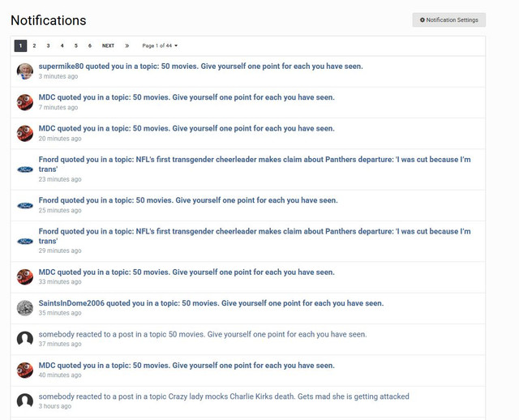Click '23 minutes ago' timestamp
This screenshot has height=420, width=519.
pyautogui.click(x=60, y=179)
